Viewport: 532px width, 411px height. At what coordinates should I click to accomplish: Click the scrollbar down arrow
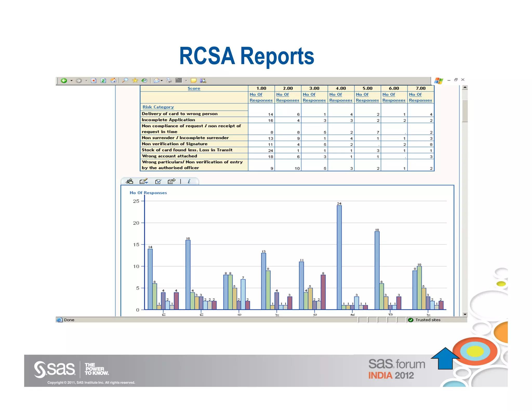pyautogui.click(x=465, y=314)
